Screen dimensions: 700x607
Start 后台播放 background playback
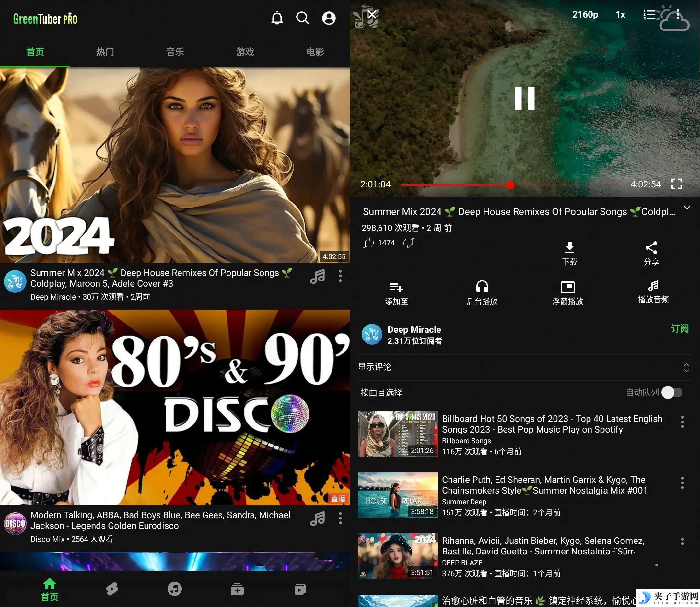(482, 293)
